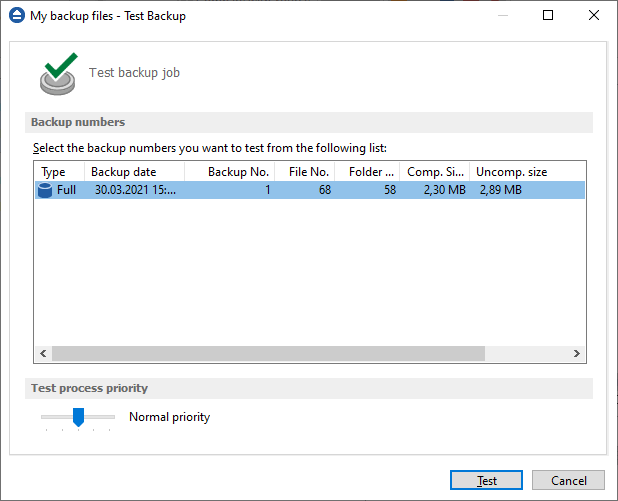
Task: Click the Test button
Action: [486, 480]
